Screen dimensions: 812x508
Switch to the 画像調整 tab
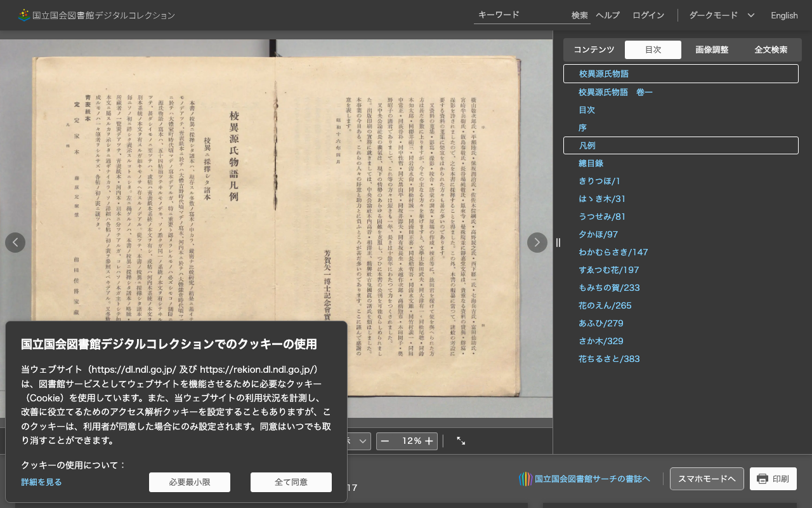pyautogui.click(x=712, y=50)
